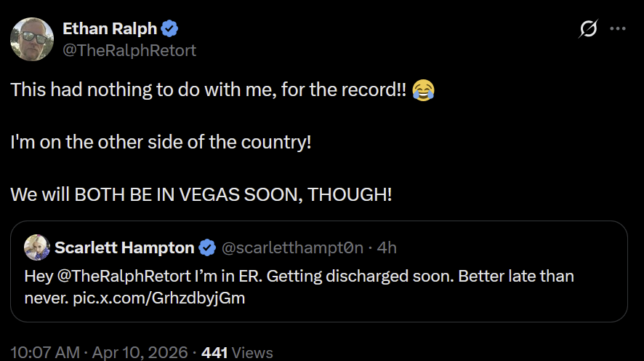Open the @scarletthampt0n handle
644x361 pixels.
pos(292,248)
